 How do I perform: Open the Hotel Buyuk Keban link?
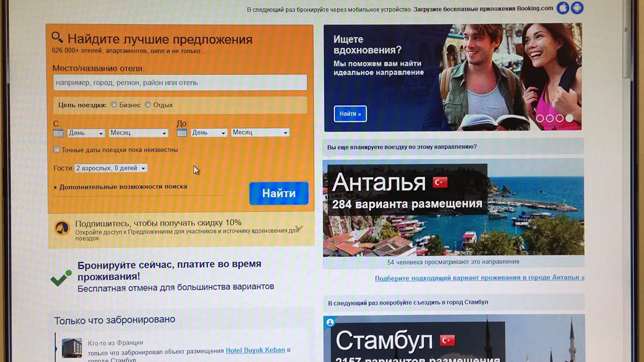pyautogui.click(x=255, y=350)
